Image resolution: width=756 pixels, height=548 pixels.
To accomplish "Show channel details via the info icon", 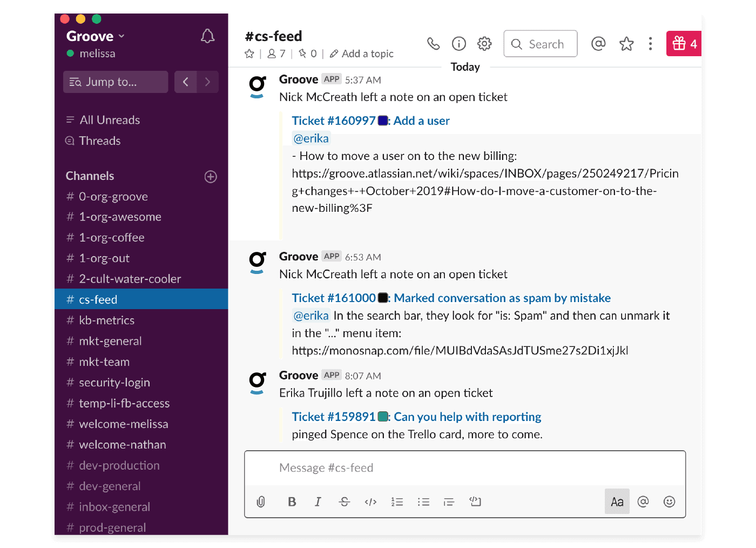I will click(x=458, y=44).
